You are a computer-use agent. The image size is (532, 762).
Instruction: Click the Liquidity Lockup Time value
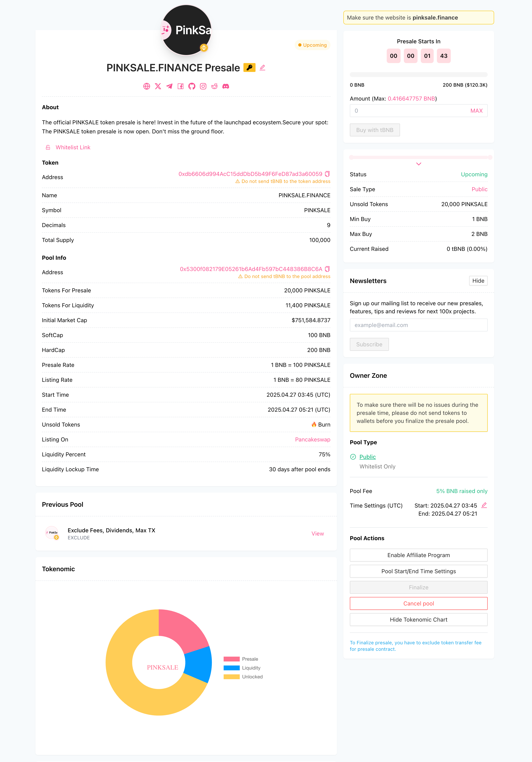(300, 469)
